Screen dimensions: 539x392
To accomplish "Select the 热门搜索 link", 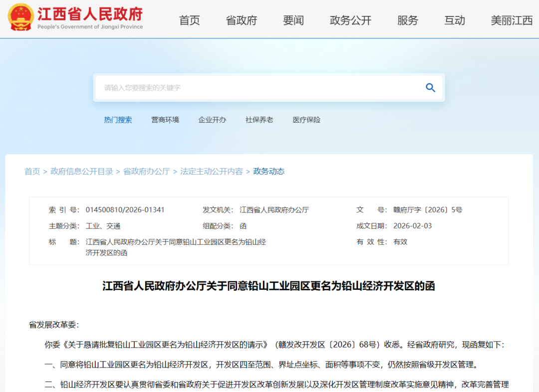I will [118, 120].
